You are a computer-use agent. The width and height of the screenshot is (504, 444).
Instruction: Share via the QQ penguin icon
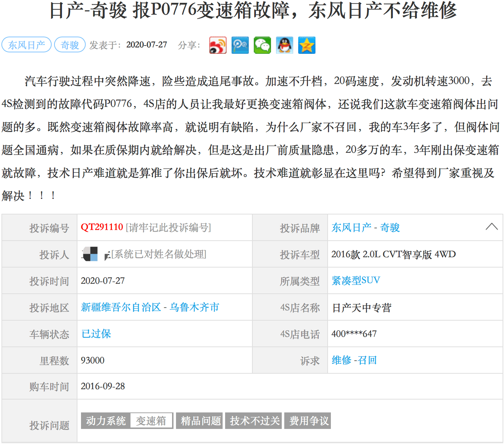coord(285,45)
